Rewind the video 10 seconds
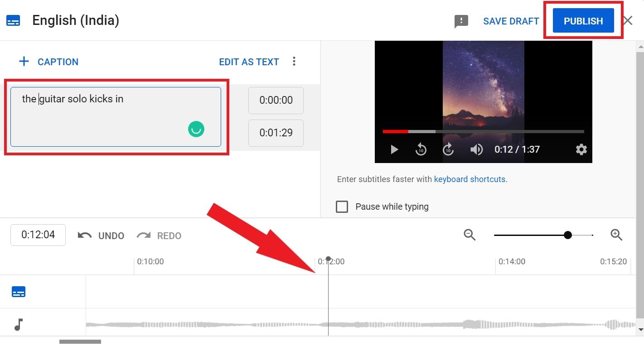The image size is (644, 346). (x=421, y=149)
